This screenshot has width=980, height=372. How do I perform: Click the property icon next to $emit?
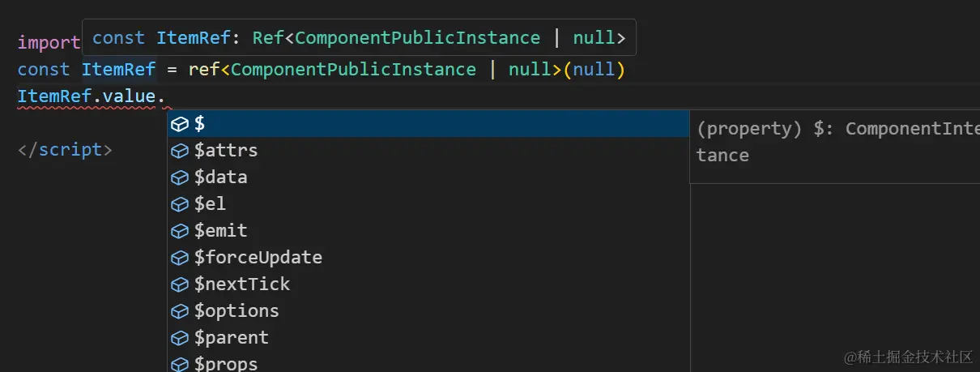point(180,231)
